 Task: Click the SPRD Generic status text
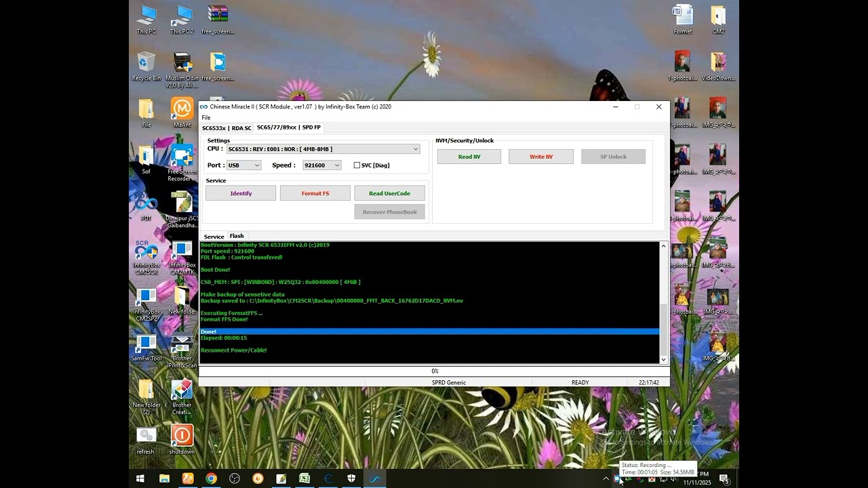449,383
